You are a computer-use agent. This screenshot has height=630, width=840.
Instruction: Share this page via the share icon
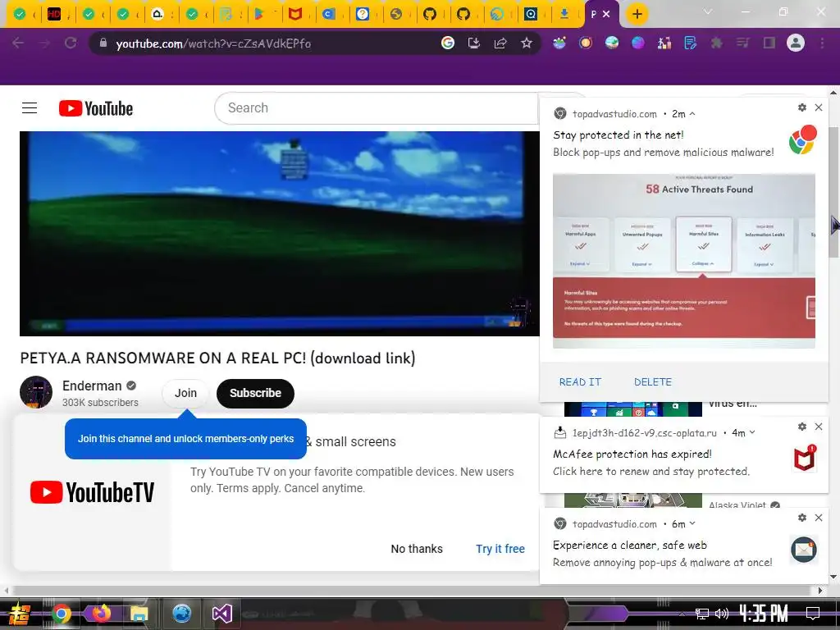coord(500,43)
